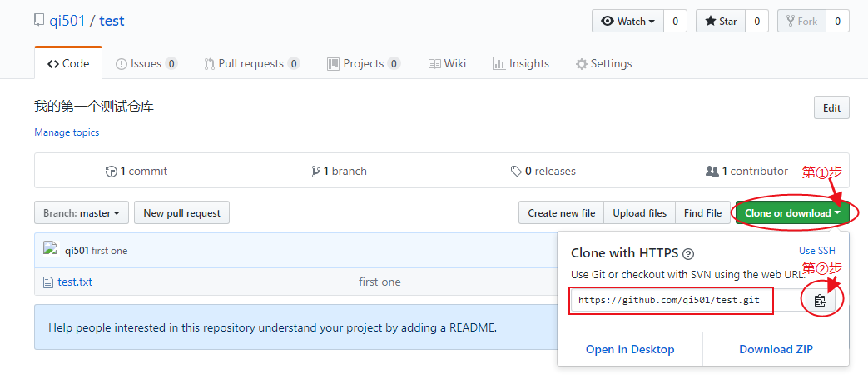
Task: Select the Code tab
Action: click(68, 64)
